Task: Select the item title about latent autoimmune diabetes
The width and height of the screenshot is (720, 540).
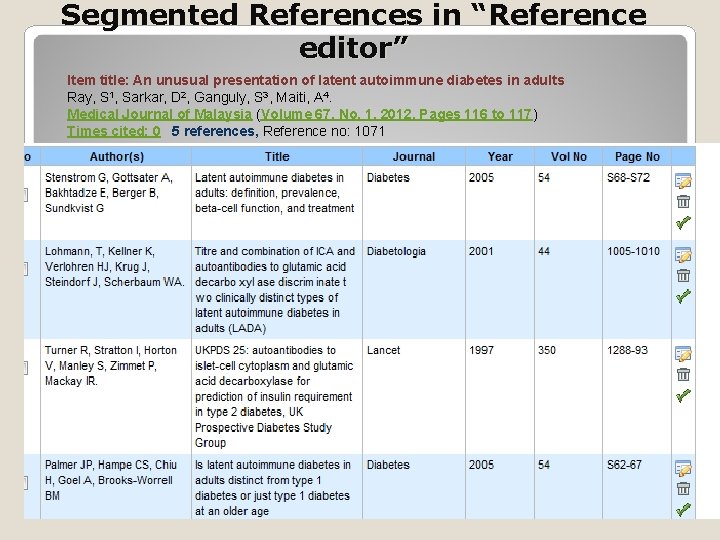Action: [315, 80]
